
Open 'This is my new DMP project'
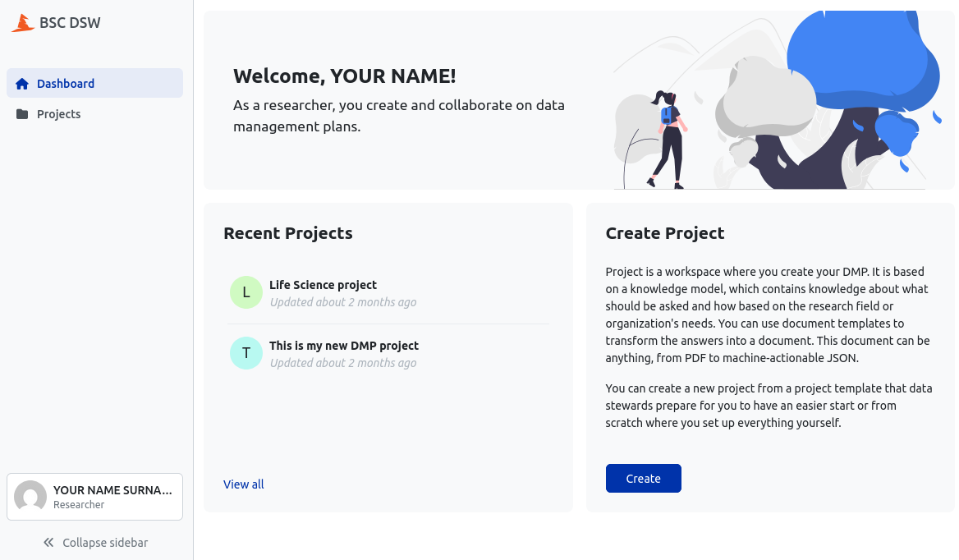coord(343,346)
